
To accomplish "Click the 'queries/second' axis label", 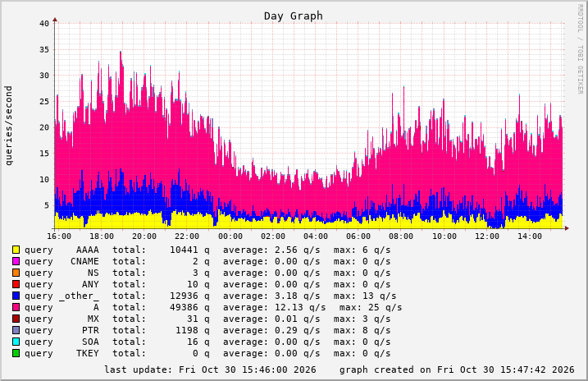I will [8, 126].
